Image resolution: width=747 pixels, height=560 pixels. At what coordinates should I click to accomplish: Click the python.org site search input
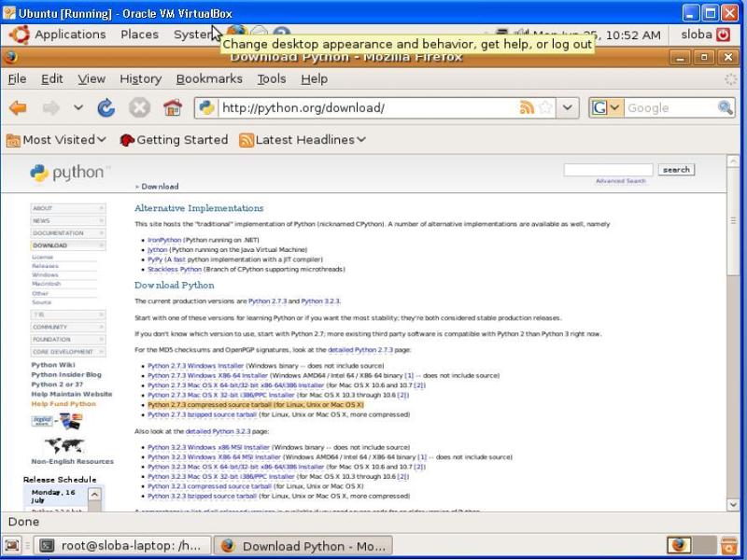point(608,170)
